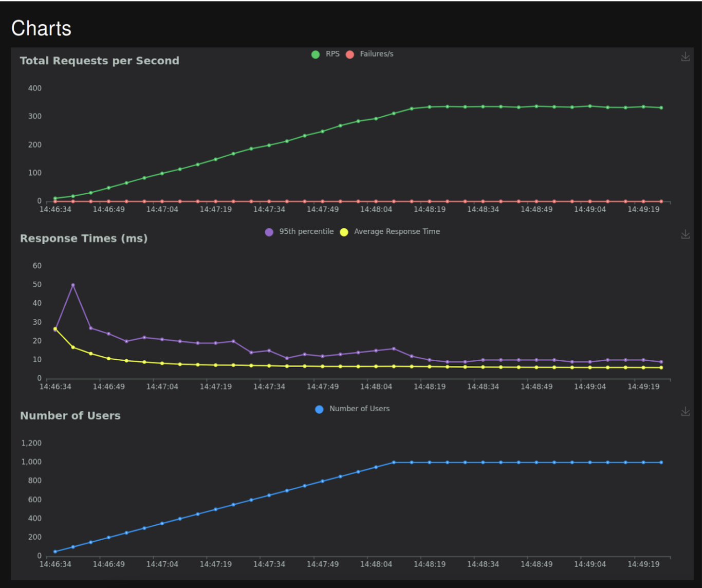Click the last Number of Users data point
This screenshot has width=702, height=588.
point(661,463)
